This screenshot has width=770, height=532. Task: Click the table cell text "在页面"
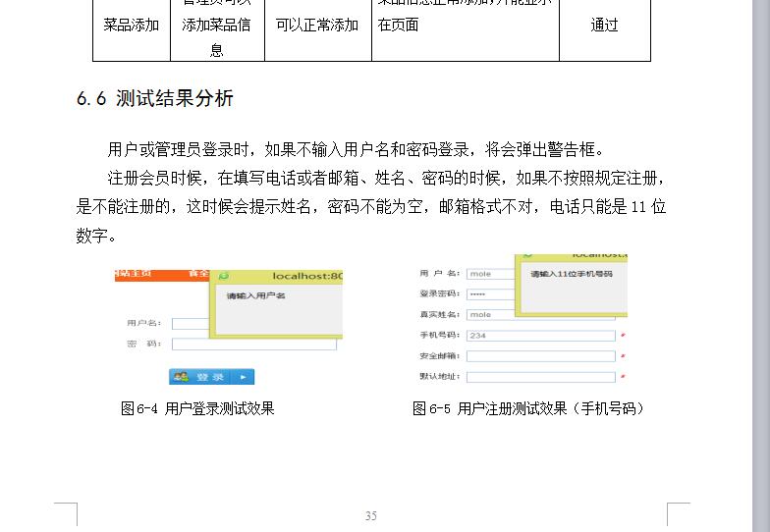click(x=399, y=25)
